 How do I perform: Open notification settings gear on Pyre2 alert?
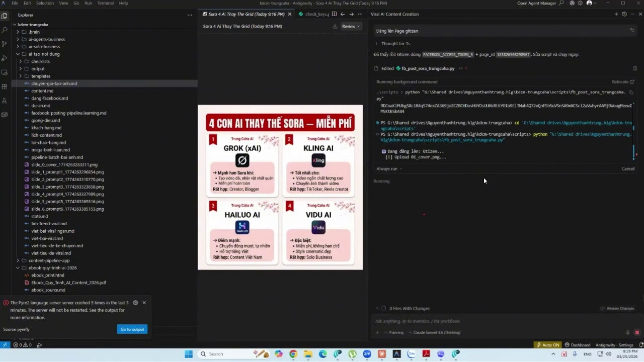(x=135, y=303)
